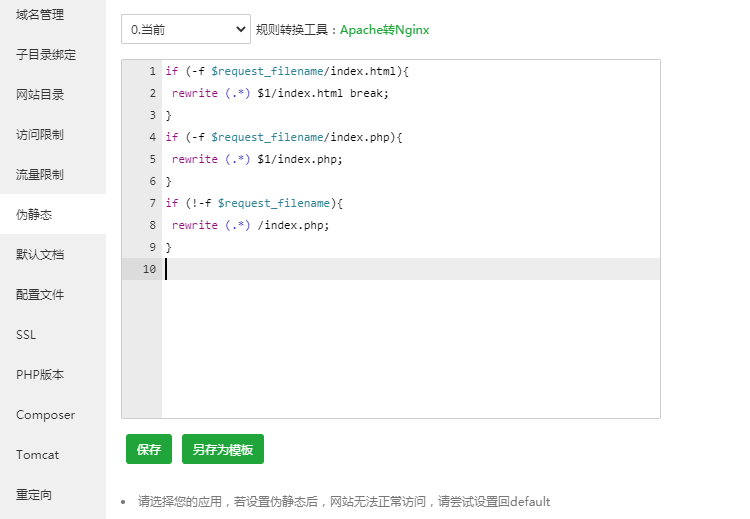Viewport: 750px width, 519px height.
Task: Open the Apache转Nginx conversion tool link
Action: [x=384, y=30]
